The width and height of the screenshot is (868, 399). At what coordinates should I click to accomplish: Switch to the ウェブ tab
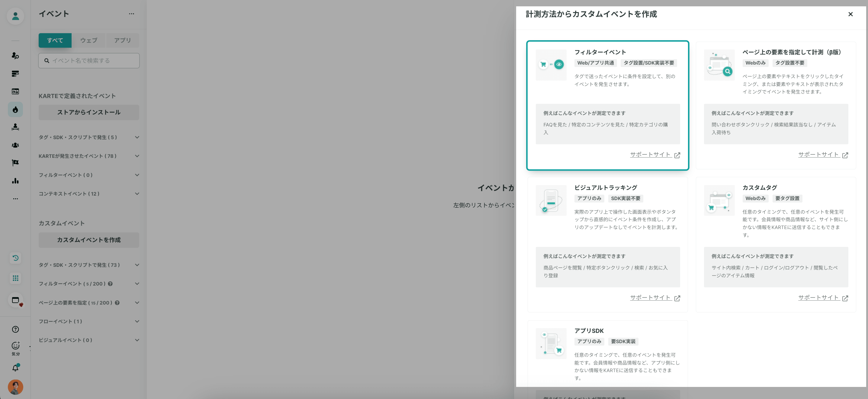[88, 40]
